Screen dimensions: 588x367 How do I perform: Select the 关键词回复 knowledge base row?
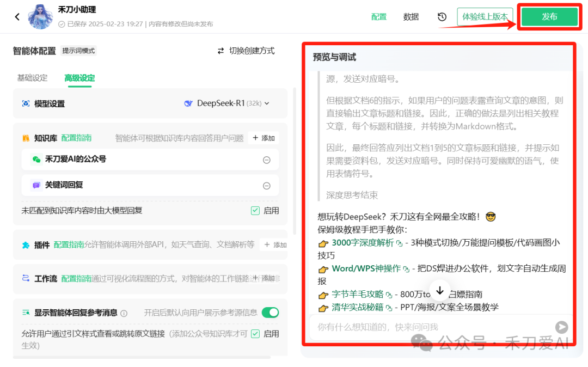(150, 185)
